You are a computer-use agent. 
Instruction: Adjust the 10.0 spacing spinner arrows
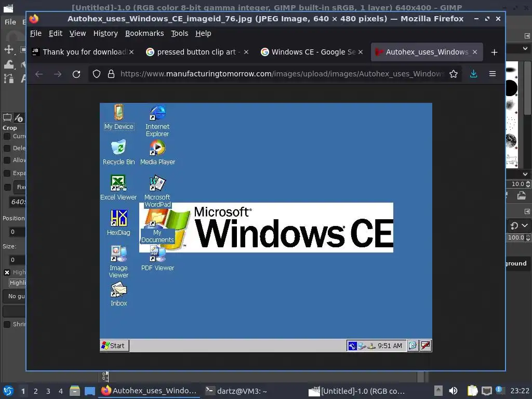528,184
